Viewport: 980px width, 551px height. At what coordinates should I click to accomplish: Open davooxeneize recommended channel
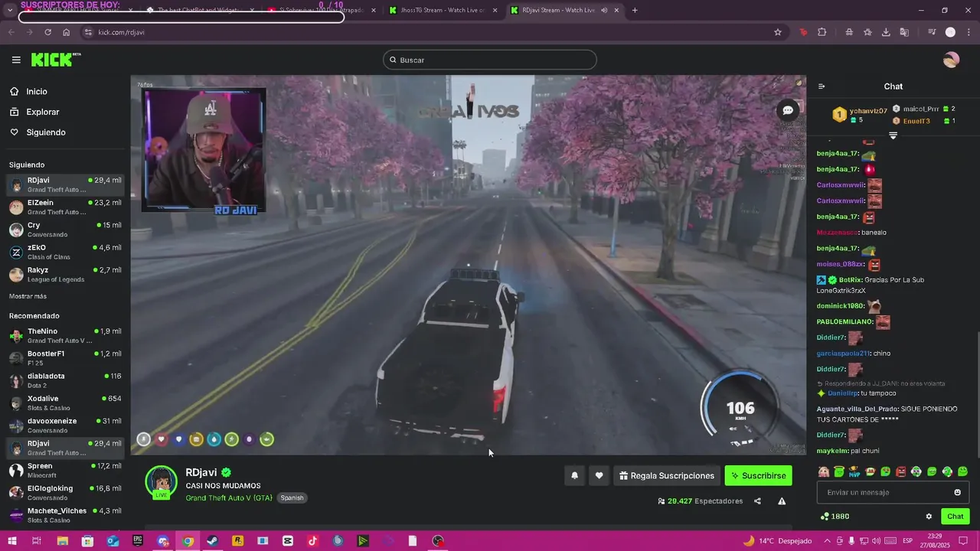coord(65,425)
